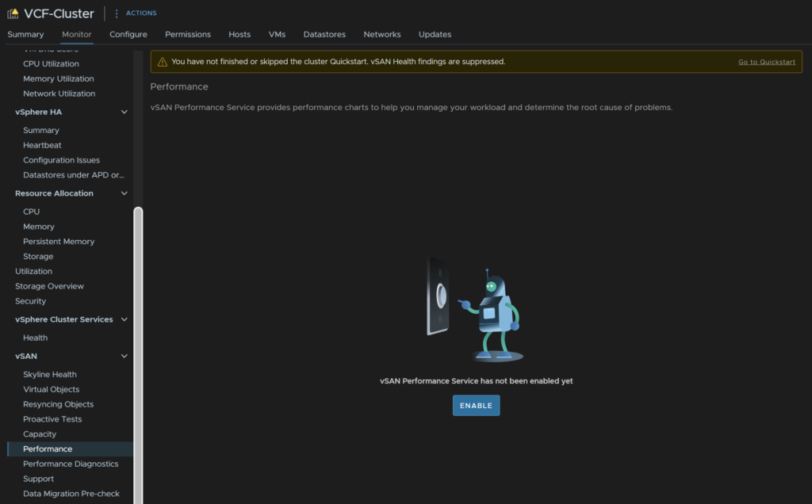The image size is (812, 504).
Task: Select CPU under Resource Allocation
Action: pos(31,212)
